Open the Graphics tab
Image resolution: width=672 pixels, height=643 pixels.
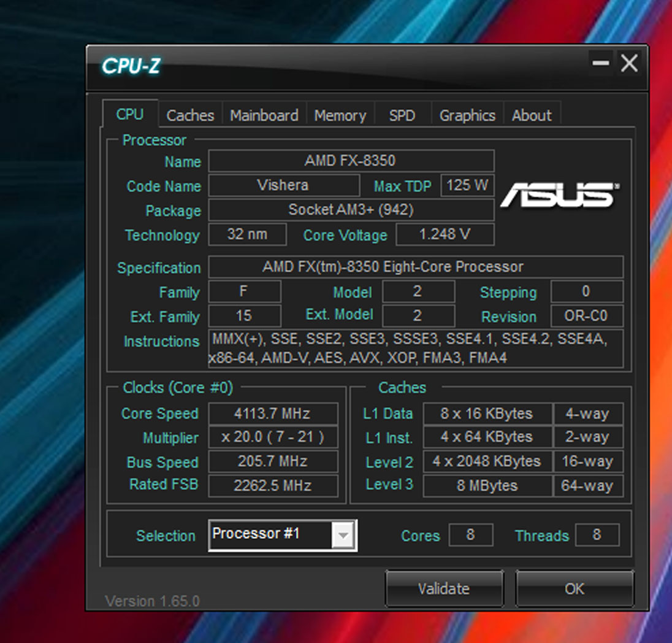(467, 115)
